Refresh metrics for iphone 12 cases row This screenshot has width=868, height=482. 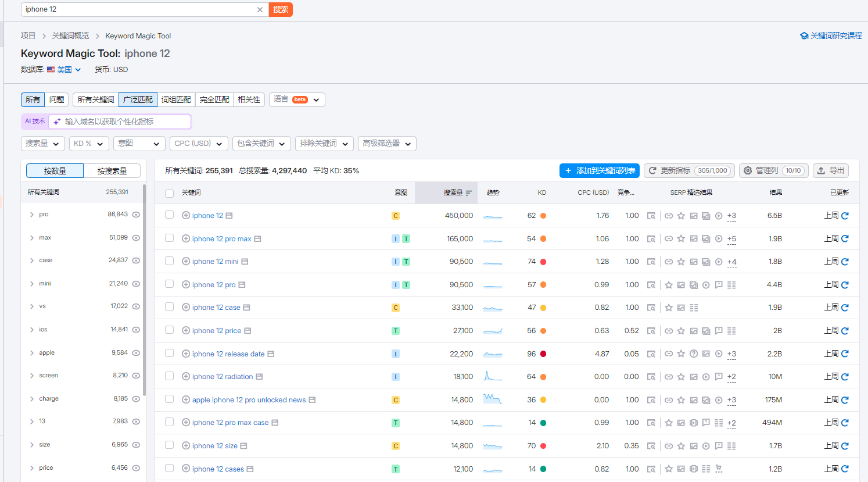845,469
